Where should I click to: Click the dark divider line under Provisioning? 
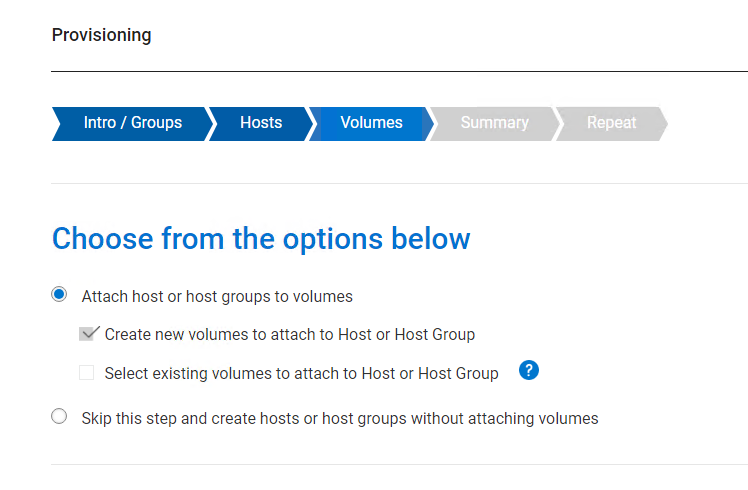click(x=399, y=71)
